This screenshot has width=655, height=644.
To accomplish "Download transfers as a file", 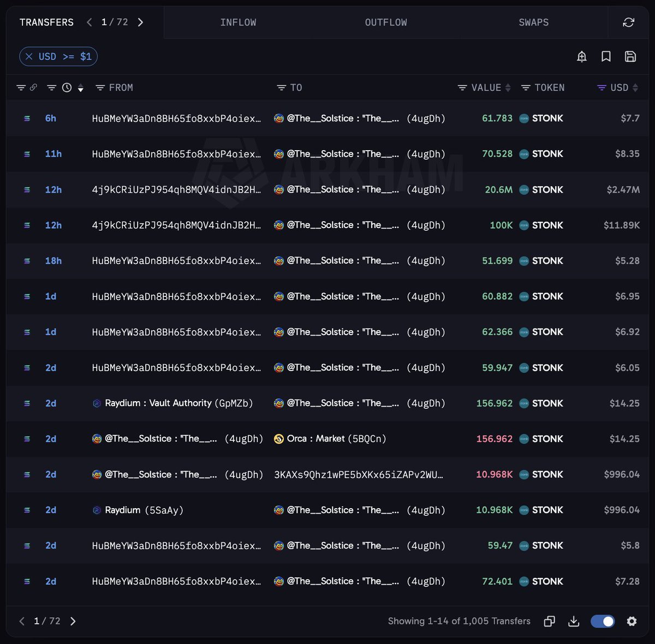I will (574, 621).
